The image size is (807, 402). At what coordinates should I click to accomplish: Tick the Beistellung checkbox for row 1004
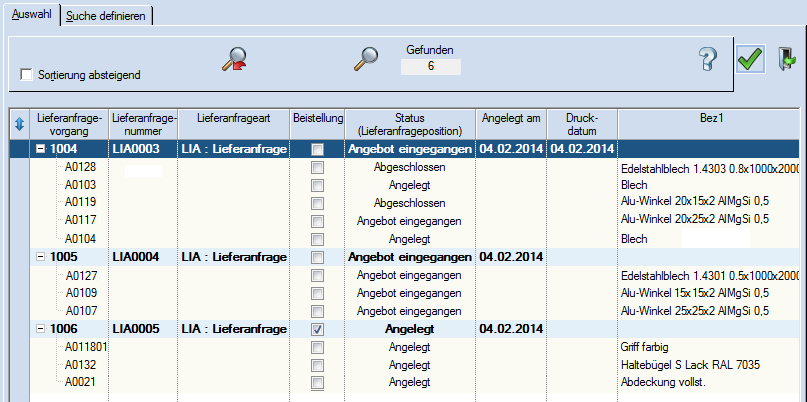point(317,149)
